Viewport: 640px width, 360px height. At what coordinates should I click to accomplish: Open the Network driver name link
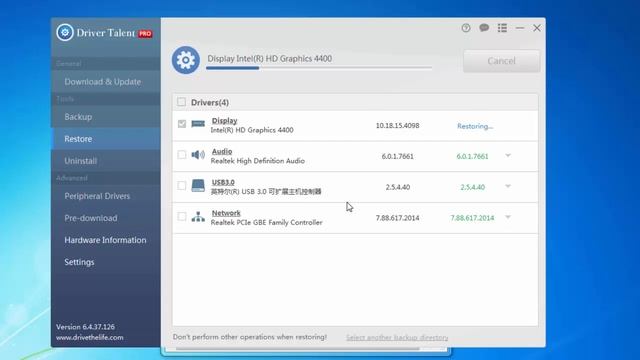226,213
